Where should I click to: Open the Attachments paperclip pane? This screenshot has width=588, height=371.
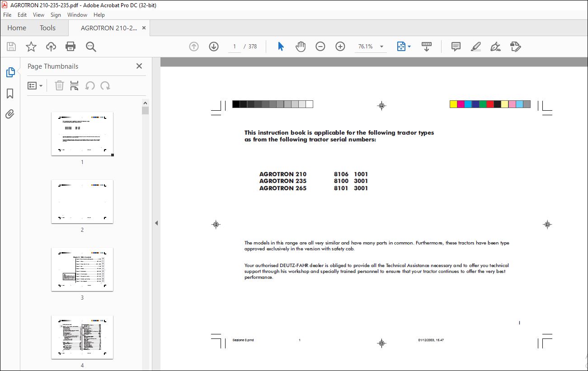10,114
